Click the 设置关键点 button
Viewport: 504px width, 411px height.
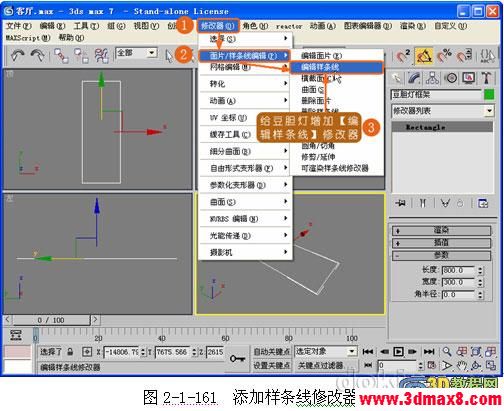(x=271, y=365)
